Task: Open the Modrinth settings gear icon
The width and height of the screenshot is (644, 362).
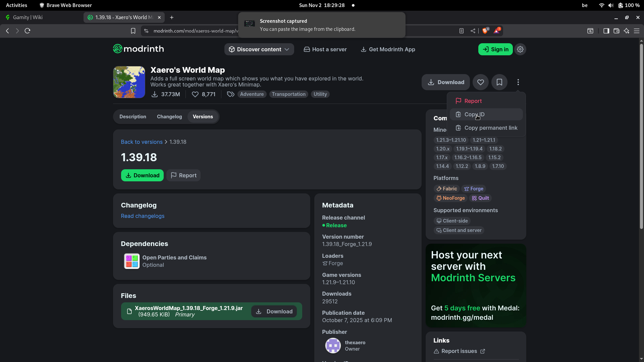Action: coord(520,49)
